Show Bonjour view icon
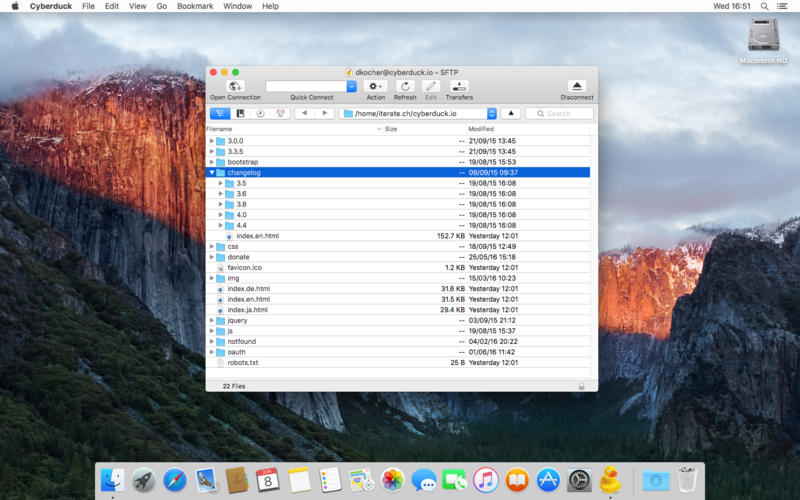The width and height of the screenshot is (800, 500). coord(281,114)
